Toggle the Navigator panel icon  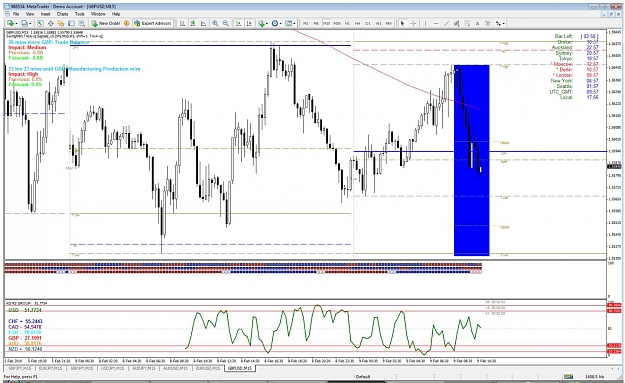pos(61,23)
